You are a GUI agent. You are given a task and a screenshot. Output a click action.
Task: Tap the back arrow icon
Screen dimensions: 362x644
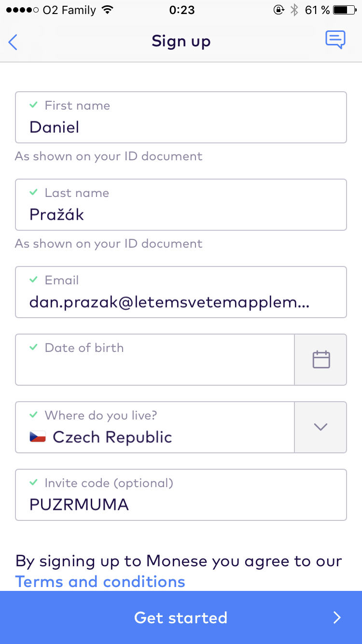[x=13, y=42]
